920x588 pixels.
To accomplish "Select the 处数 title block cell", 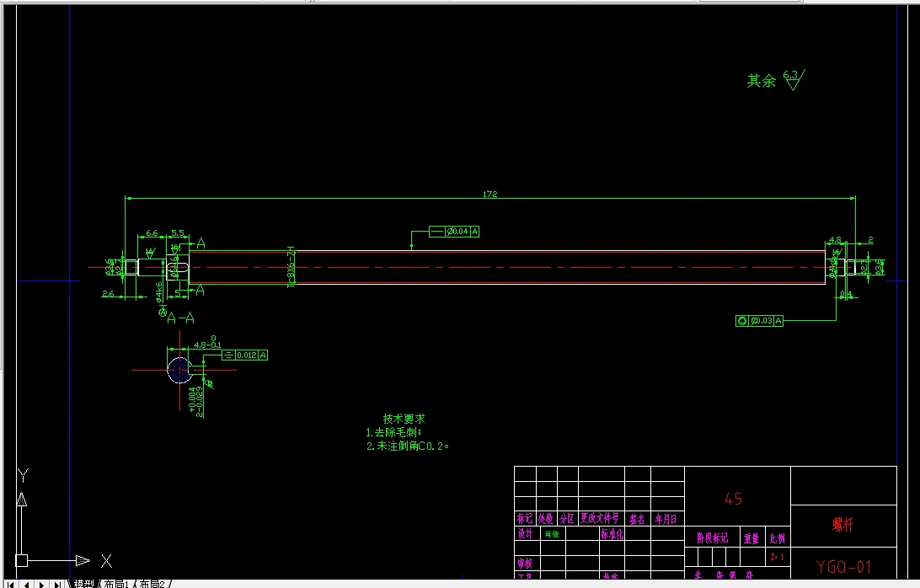I will (546, 519).
